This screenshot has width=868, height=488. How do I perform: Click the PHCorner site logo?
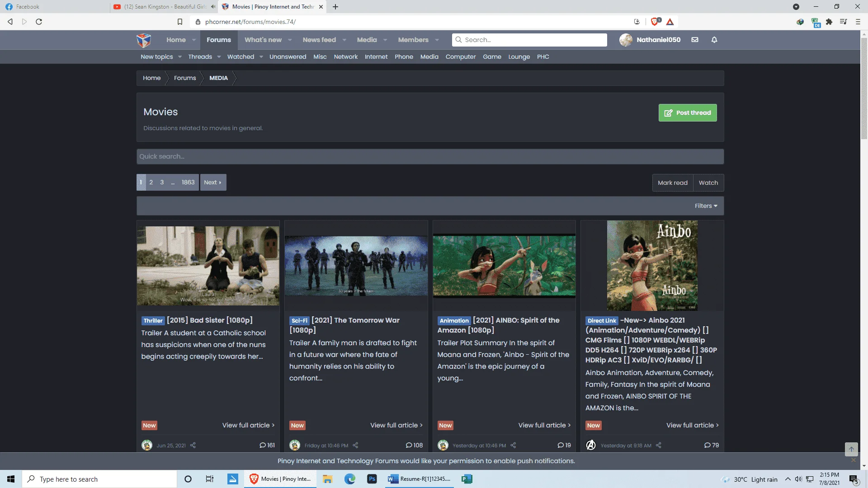[144, 40]
